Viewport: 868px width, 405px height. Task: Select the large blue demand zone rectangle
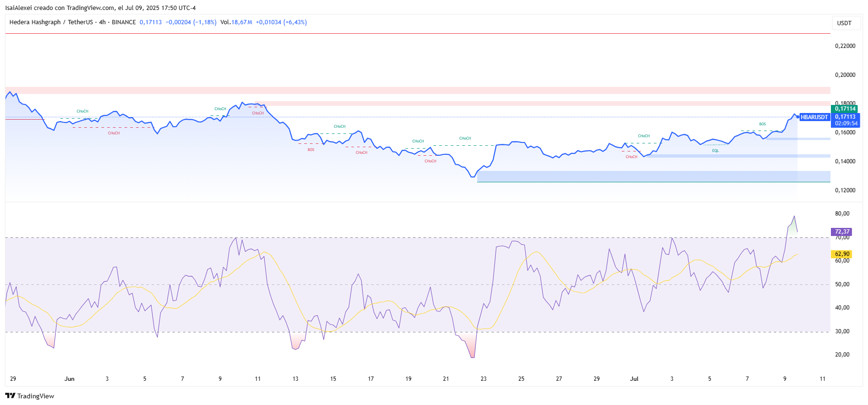point(654,176)
